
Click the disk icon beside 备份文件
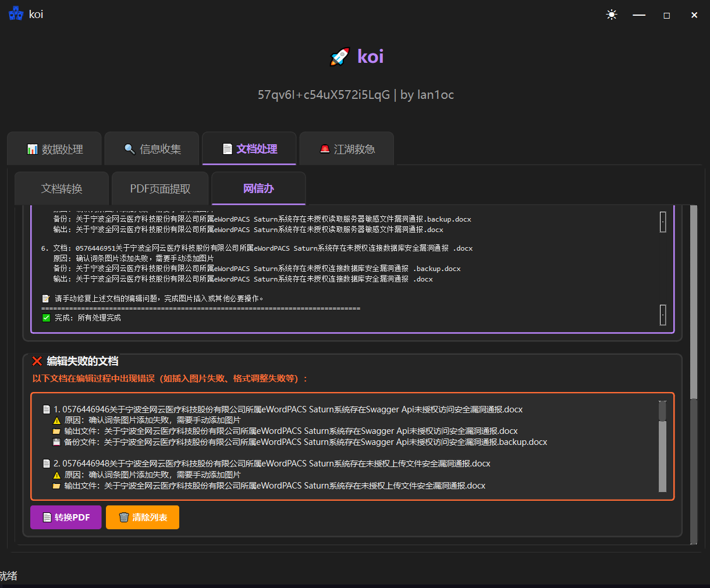tap(56, 442)
